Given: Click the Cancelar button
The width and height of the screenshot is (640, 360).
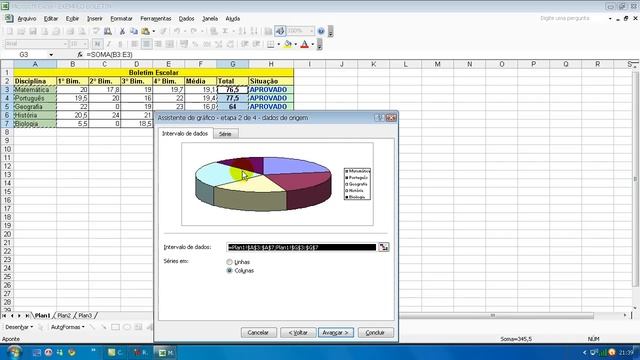Looking at the screenshot, I should (258, 333).
